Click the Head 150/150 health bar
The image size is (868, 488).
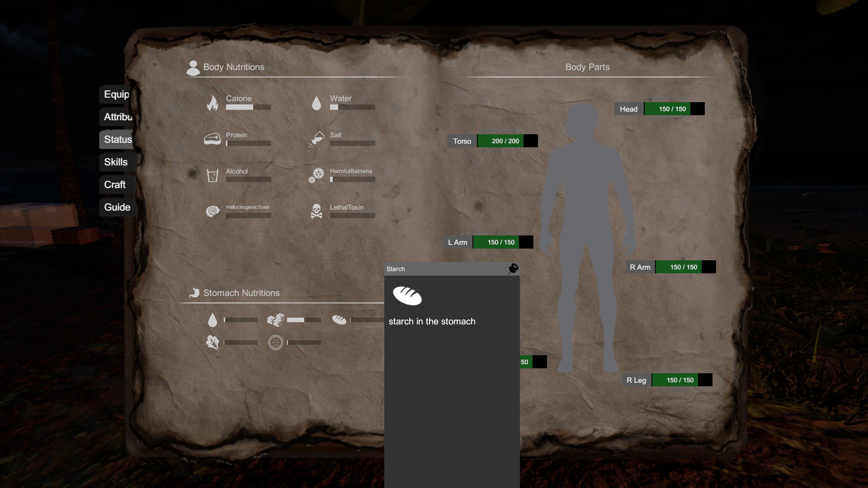click(x=674, y=109)
